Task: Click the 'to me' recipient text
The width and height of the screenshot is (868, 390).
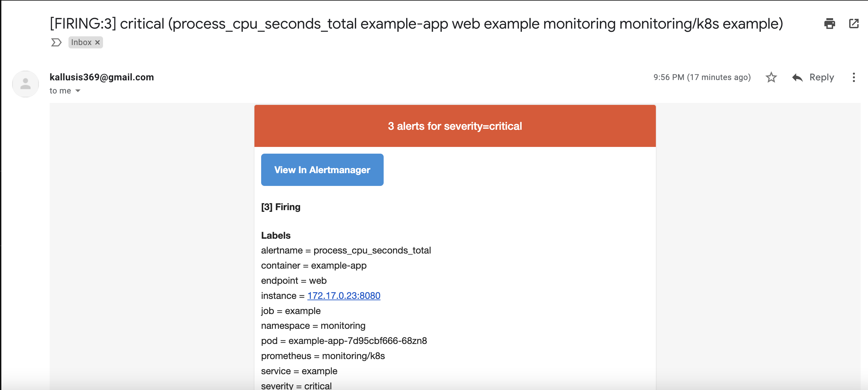Action: point(60,91)
